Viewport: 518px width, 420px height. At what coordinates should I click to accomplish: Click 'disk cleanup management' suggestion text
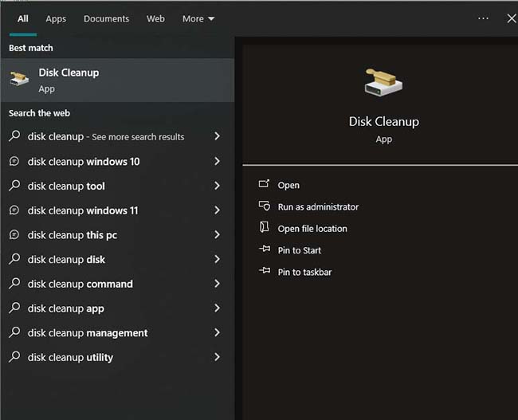[x=88, y=333]
